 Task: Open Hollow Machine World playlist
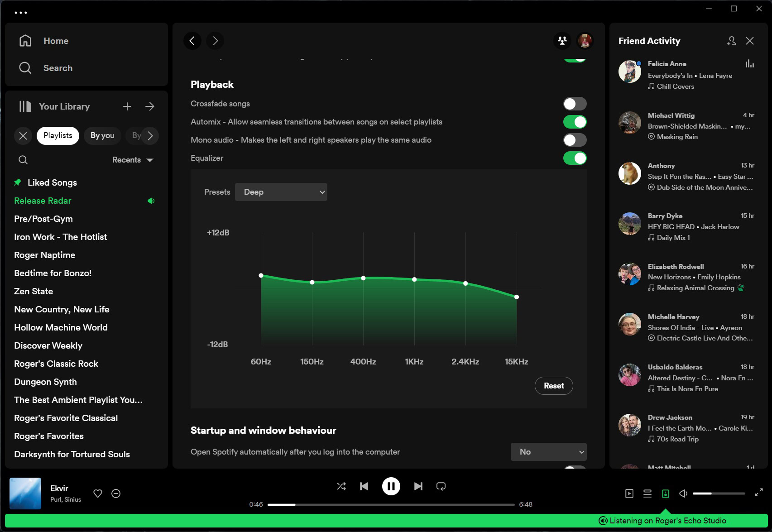tap(61, 327)
